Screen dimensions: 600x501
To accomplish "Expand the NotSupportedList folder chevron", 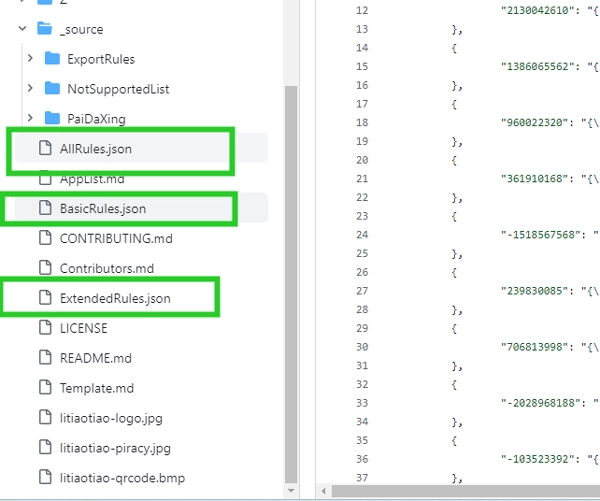I will point(30,89).
